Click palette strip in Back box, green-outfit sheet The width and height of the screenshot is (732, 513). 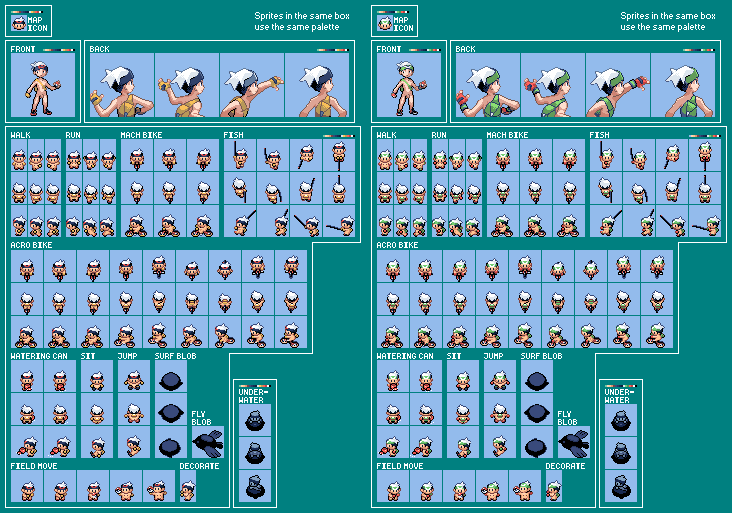click(x=699, y=49)
